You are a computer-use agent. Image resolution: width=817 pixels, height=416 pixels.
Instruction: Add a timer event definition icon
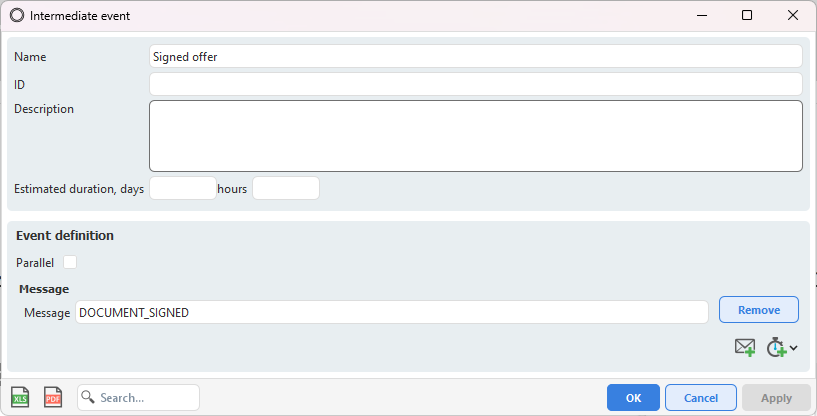pyautogui.click(x=776, y=347)
